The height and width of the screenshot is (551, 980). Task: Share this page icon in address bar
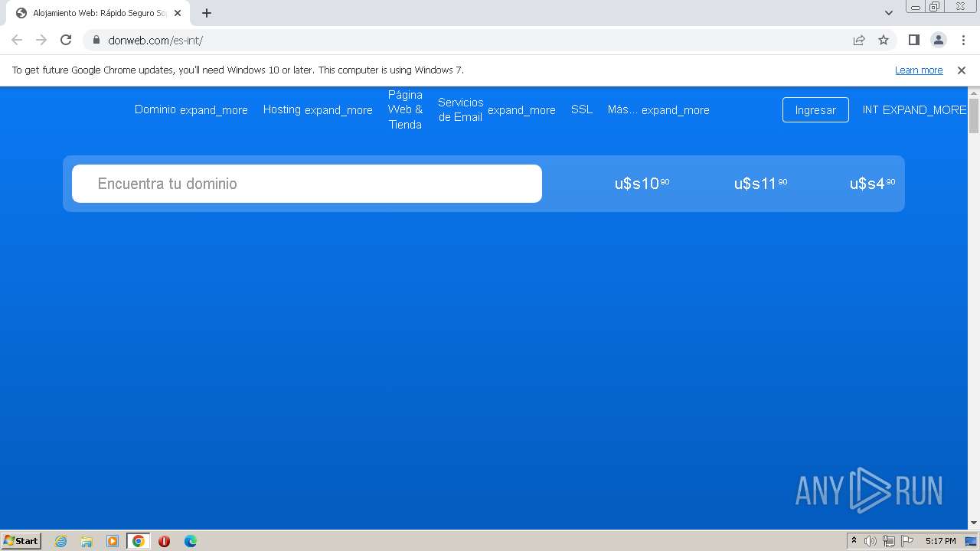coord(859,40)
